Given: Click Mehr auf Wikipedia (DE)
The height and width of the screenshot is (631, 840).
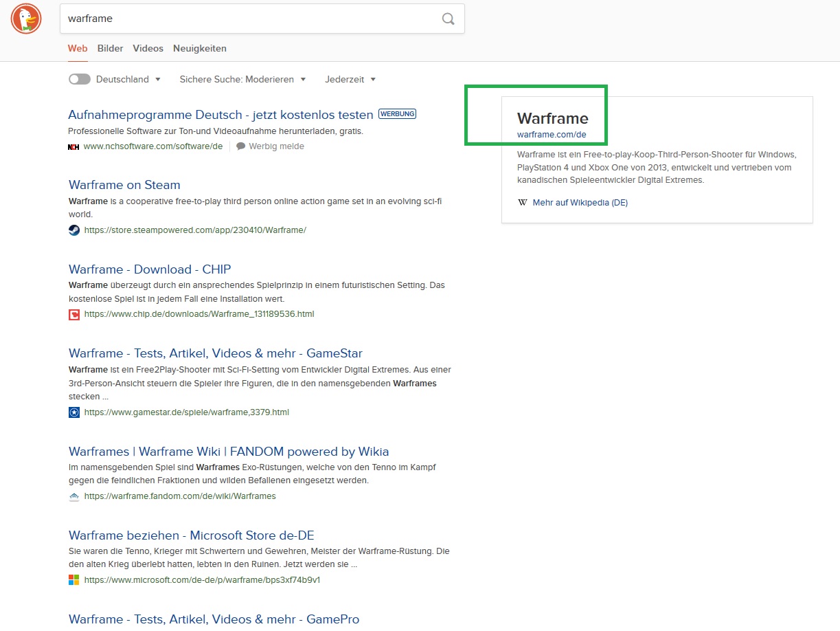Looking at the screenshot, I should [x=580, y=203].
